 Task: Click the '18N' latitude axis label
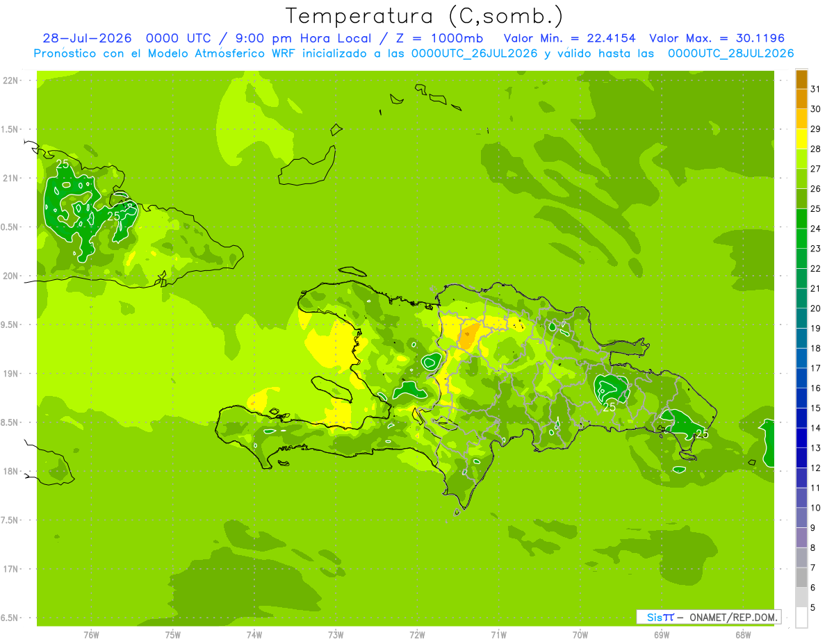click(10, 472)
